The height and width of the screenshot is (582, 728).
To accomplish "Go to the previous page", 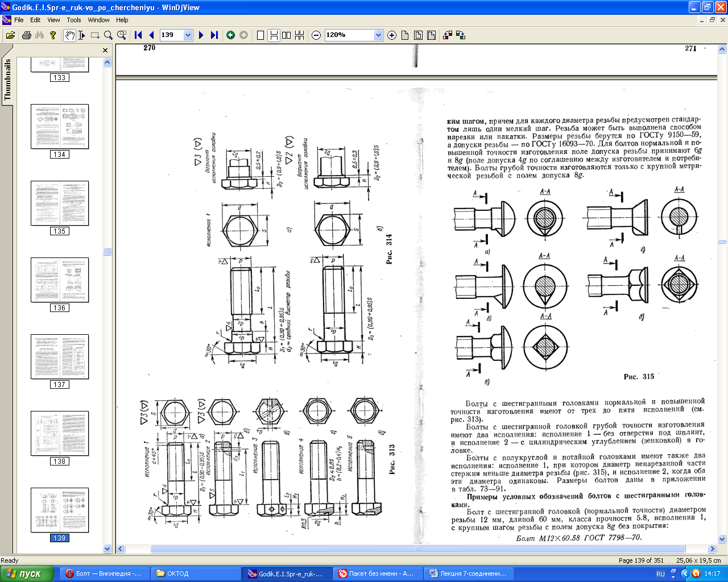I will pyautogui.click(x=151, y=35).
